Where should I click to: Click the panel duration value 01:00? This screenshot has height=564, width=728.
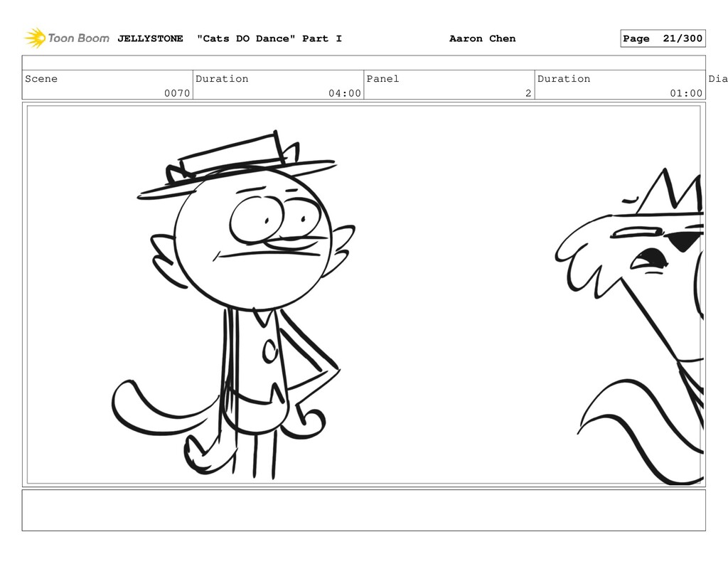coord(686,93)
